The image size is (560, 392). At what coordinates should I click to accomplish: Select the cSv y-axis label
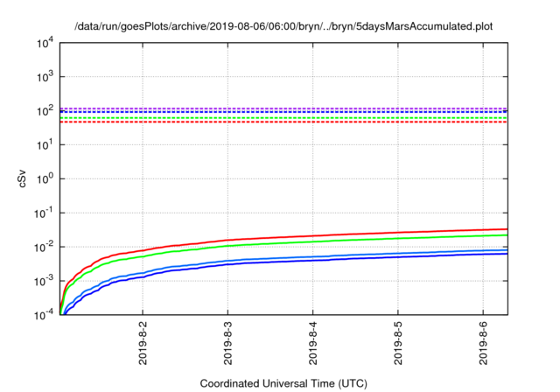(22, 178)
